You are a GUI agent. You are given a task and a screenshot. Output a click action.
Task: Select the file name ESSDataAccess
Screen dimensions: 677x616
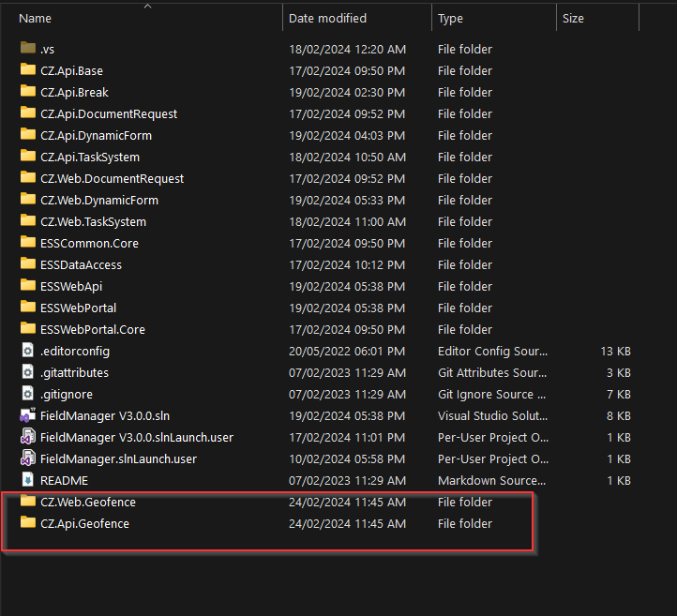click(x=81, y=265)
